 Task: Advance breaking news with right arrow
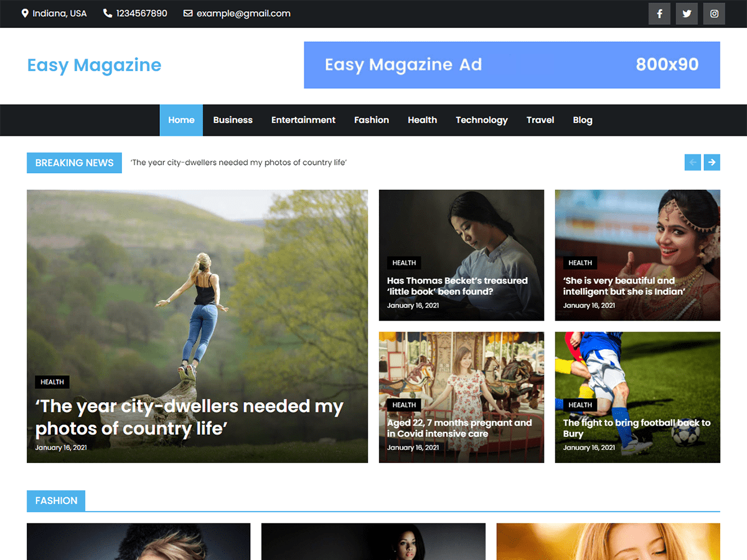pyautogui.click(x=712, y=162)
